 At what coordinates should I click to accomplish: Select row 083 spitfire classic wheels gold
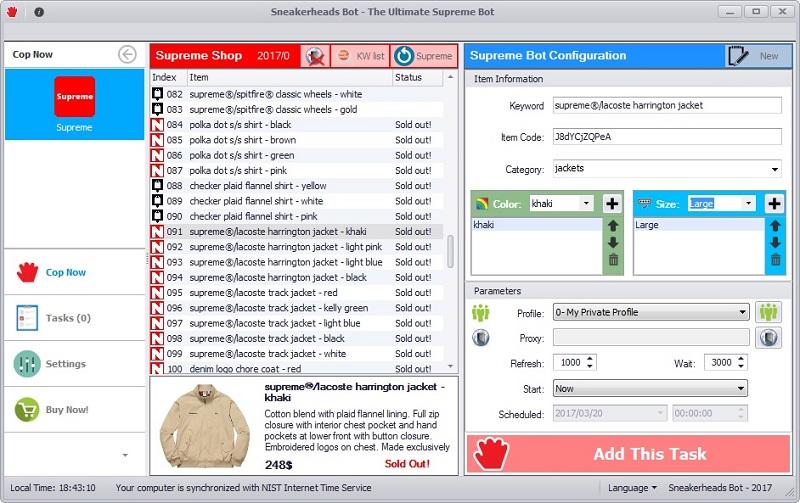pos(297,109)
